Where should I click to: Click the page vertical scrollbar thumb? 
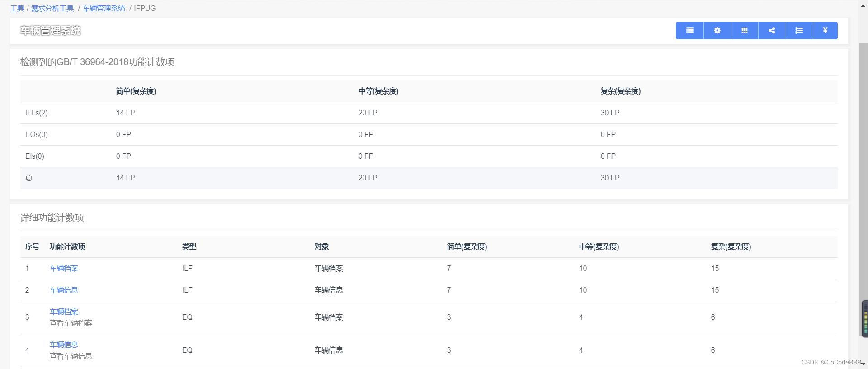pyautogui.click(x=863, y=190)
